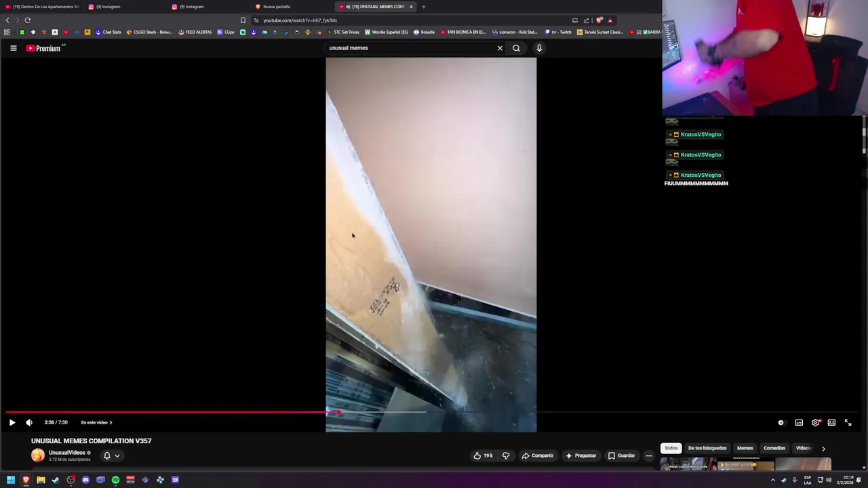Open 'Wordle Español (ES)' bookmark
This screenshot has width=868, height=488.
coord(387,32)
